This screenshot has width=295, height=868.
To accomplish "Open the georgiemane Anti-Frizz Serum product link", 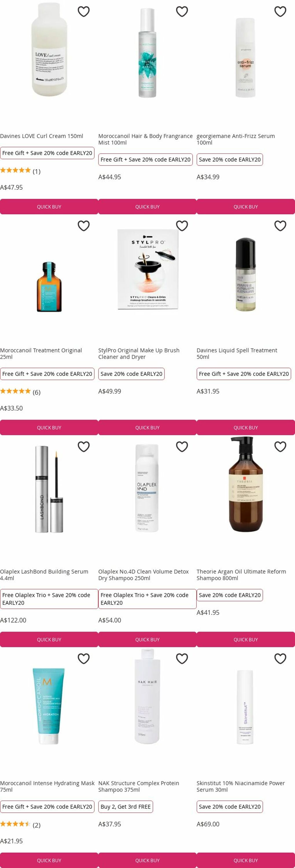I will 235,139.
